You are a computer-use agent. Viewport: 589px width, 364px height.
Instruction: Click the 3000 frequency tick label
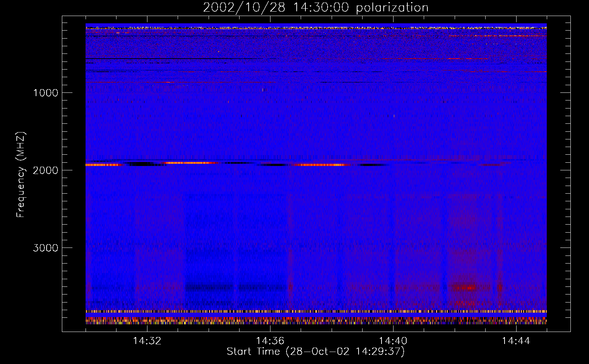pos(46,248)
